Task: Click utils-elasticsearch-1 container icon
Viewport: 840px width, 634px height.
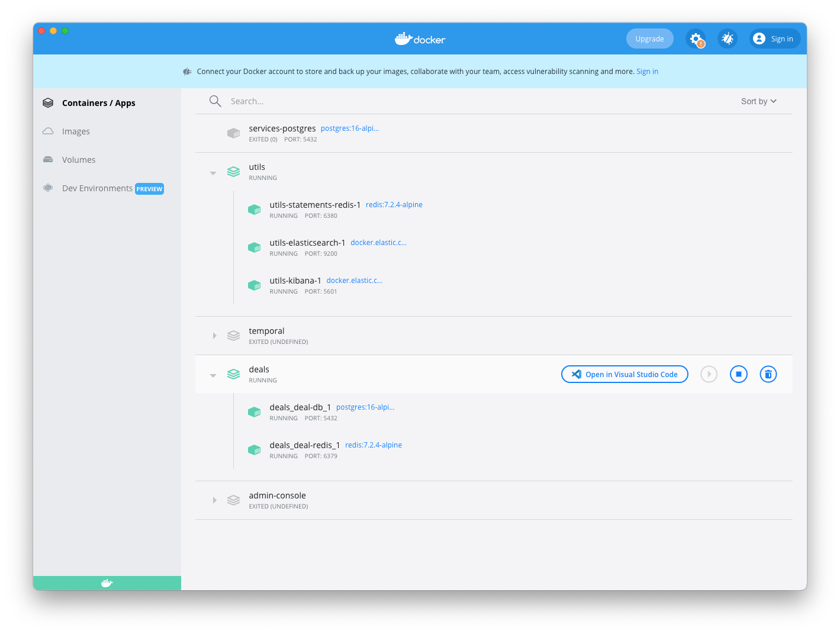Action: pos(255,247)
